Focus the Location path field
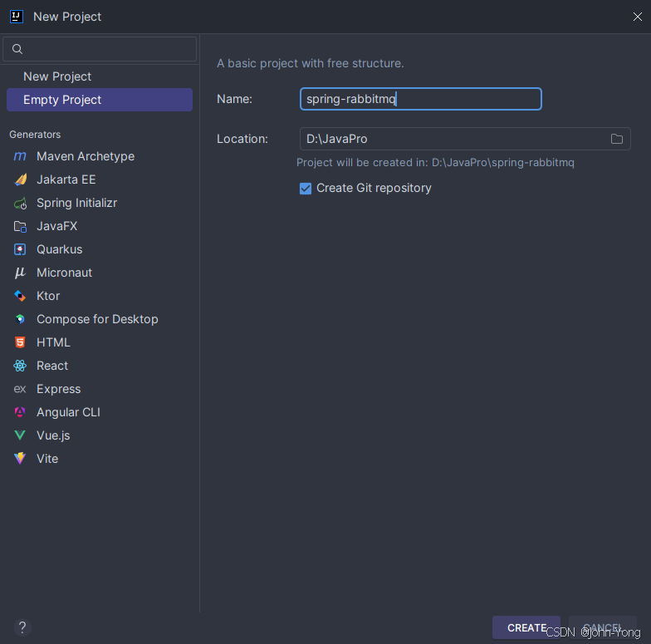Viewport: 651px width, 644px height. 465,139
